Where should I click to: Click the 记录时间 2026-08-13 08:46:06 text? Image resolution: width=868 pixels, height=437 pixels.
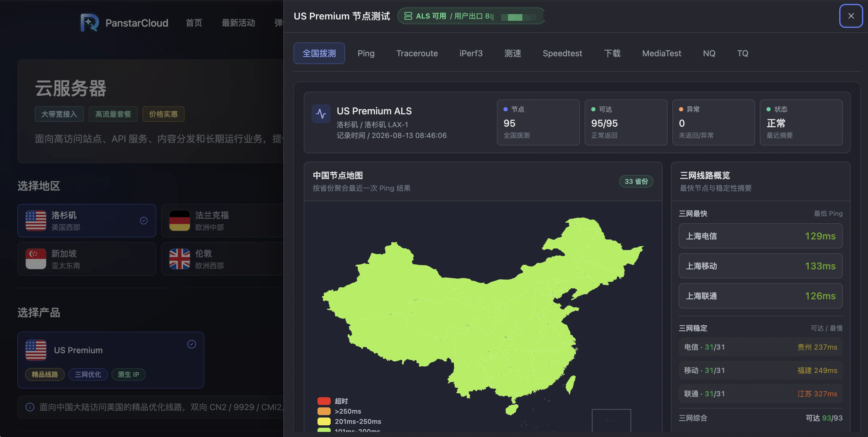tap(391, 135)
